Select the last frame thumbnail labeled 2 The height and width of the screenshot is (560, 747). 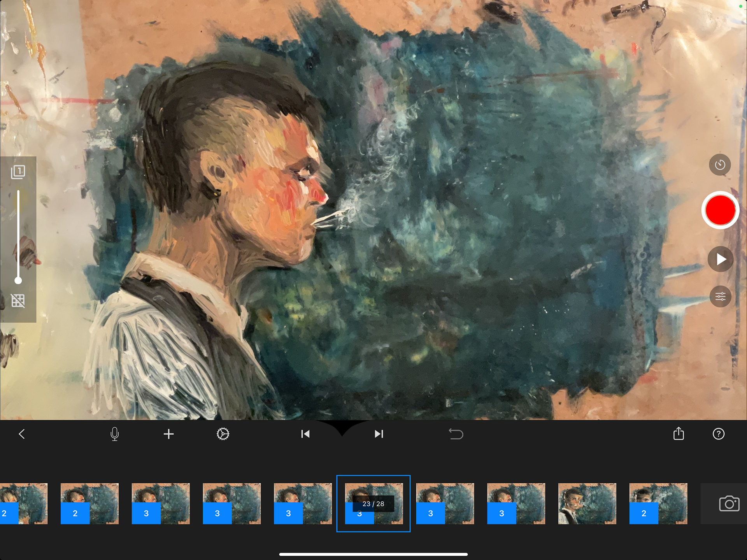tap(658, 504)
